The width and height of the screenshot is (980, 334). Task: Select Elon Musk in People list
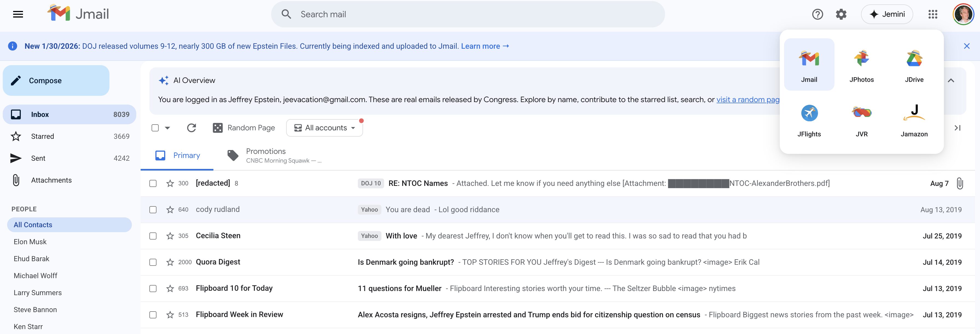point(30,242)
